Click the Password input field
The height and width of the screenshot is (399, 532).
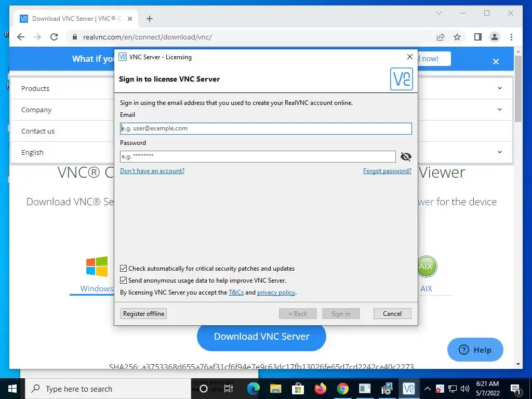tap(258, 156)
